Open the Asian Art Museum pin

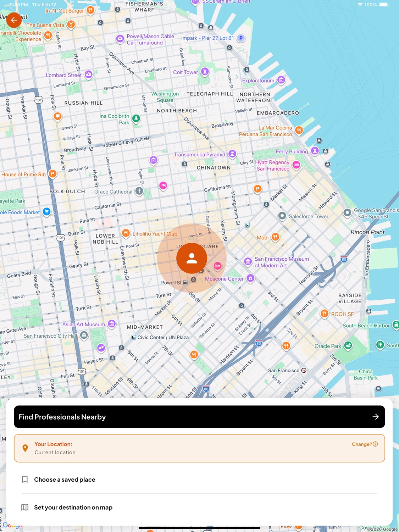point(112,323)
